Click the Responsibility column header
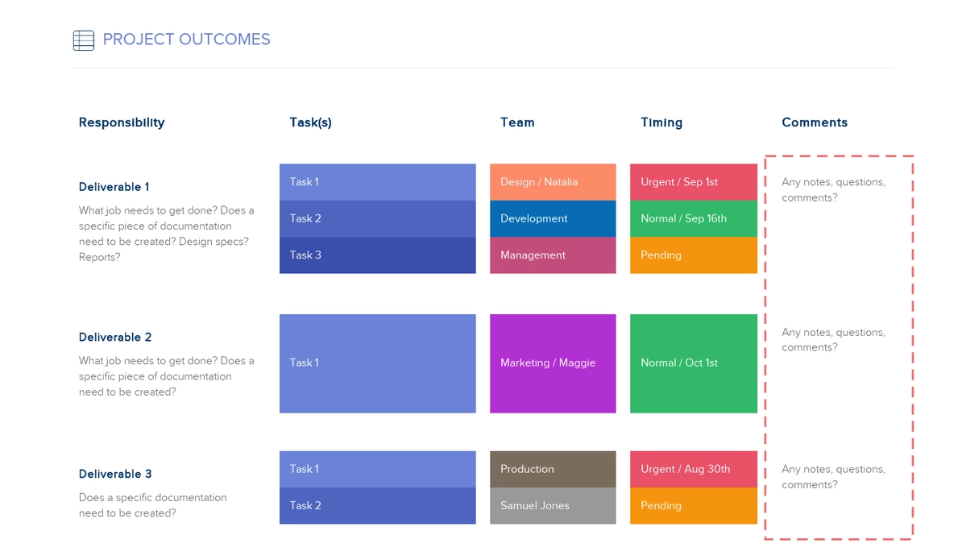 [x=122, y=122]
